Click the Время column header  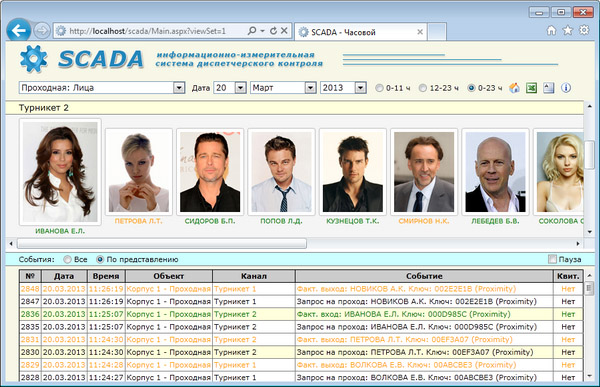[106, 276]
